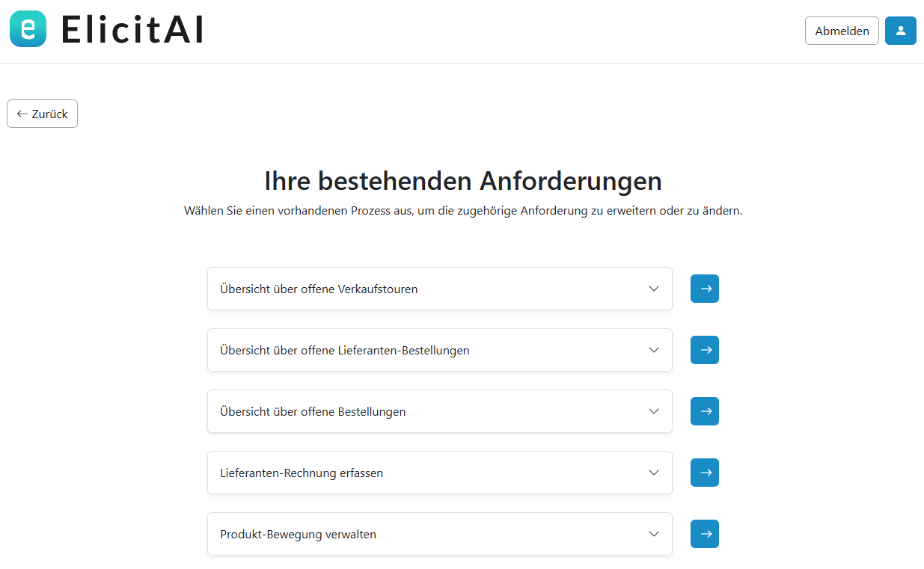
Task: Expand chevron of offene Verkaufstouren row
Action: coord(654,289)
